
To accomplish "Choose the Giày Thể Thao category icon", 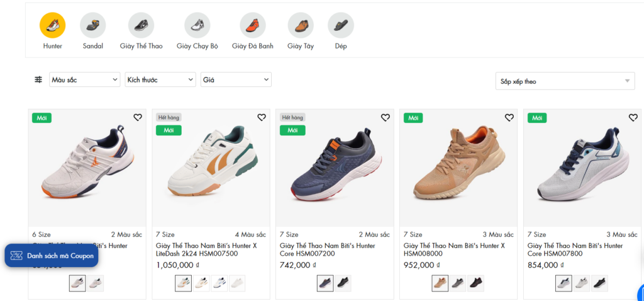I will coord(141,25).
